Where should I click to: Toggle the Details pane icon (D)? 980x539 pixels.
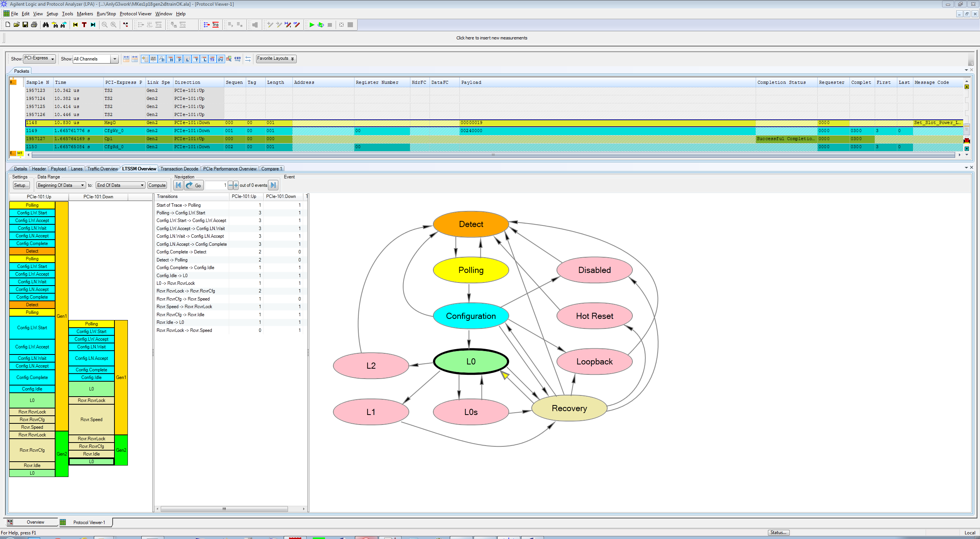point(162,59)
